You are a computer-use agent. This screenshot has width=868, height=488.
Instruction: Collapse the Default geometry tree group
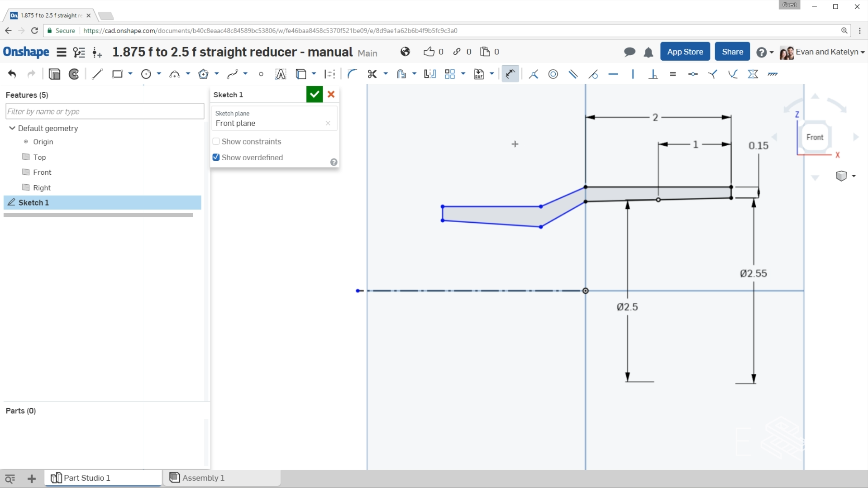pos(12,129)
